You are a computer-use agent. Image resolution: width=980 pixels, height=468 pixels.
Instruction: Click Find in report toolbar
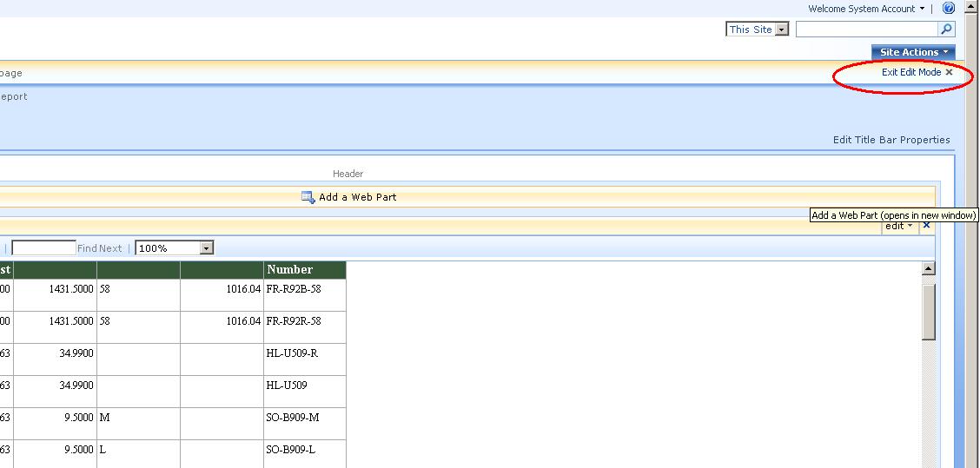pyautogui.click(x=87, y=248)
